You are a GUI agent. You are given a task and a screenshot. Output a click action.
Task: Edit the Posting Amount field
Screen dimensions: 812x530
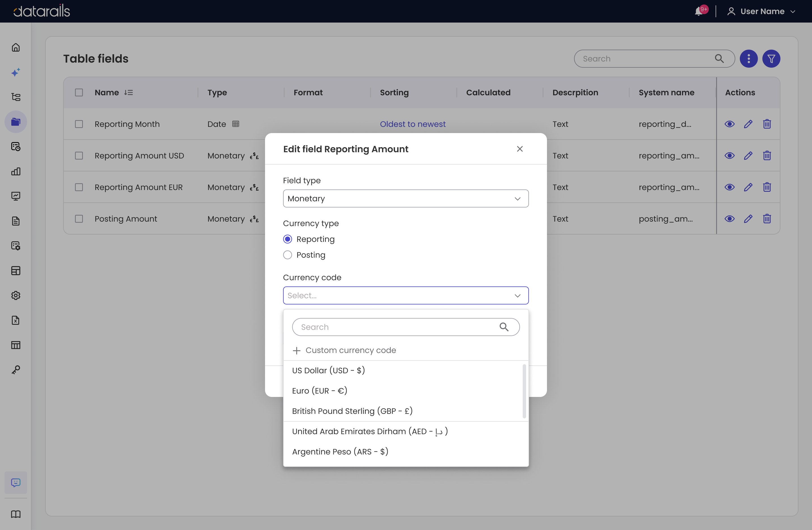click(x=748, y=218)
